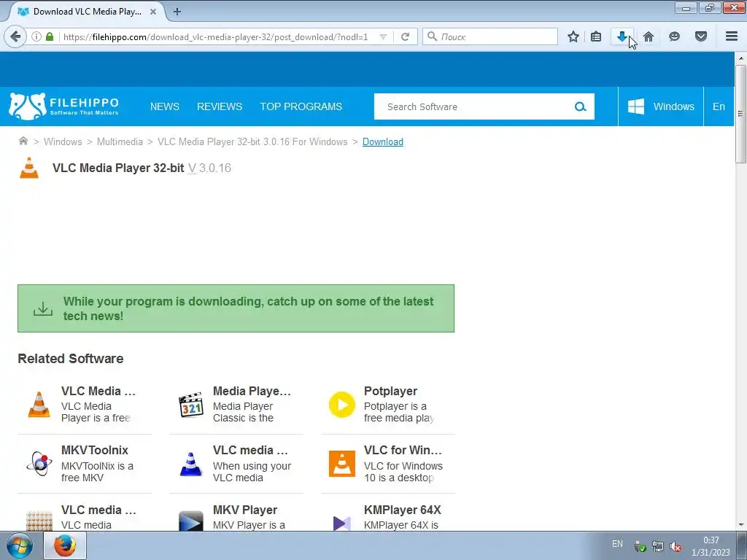Image resolution: width=747 pixels, height=560 pixels.
Task: Click the MKV Player icon
Action: 191,521
